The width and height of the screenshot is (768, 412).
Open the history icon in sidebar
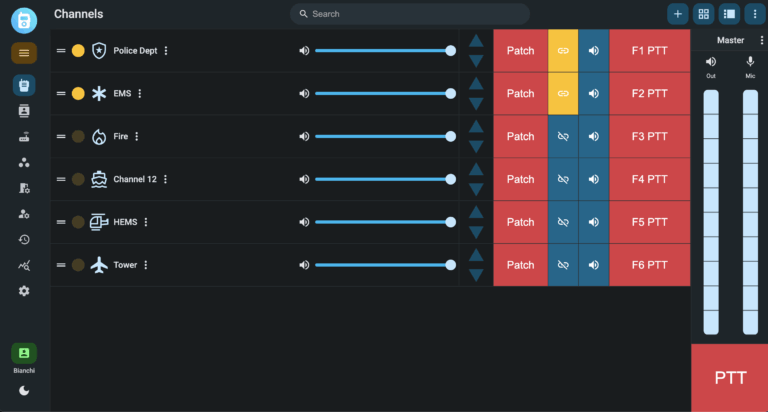[24, 239]
